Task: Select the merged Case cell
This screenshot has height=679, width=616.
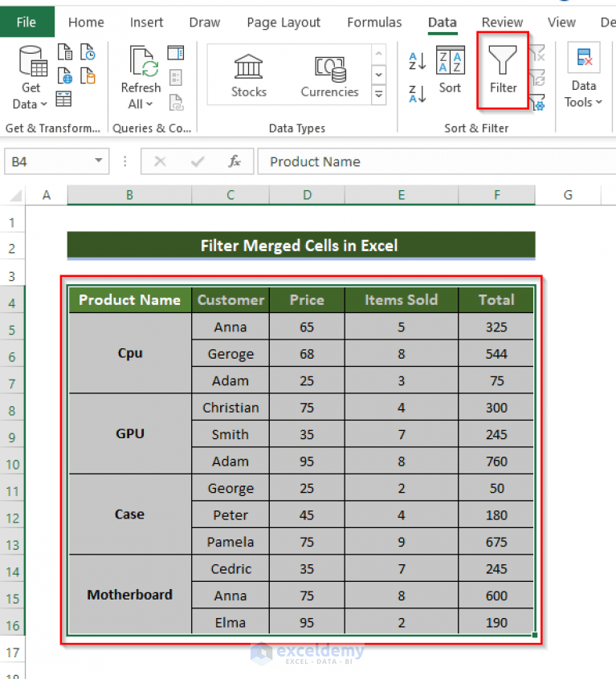Action: [x=130, y=514]
